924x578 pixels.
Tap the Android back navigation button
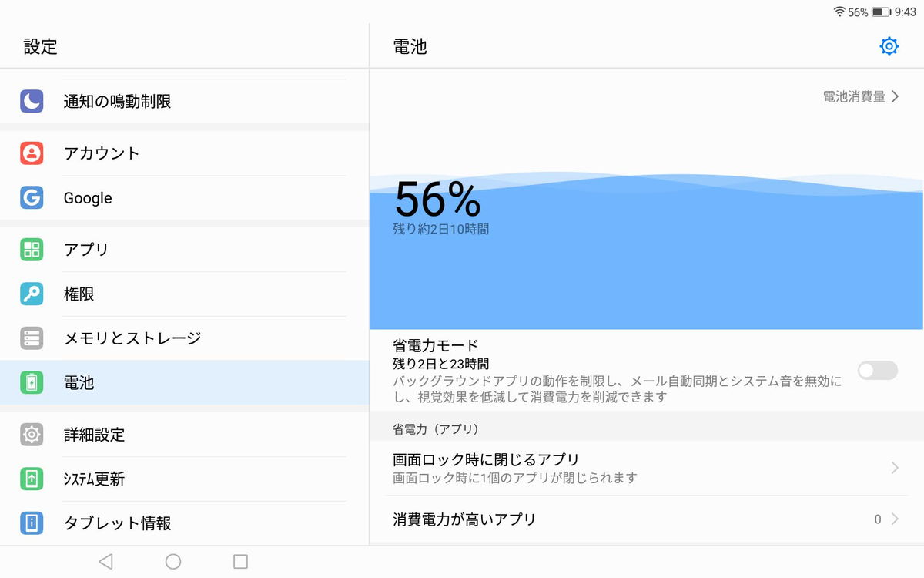[x=106, y=562]
